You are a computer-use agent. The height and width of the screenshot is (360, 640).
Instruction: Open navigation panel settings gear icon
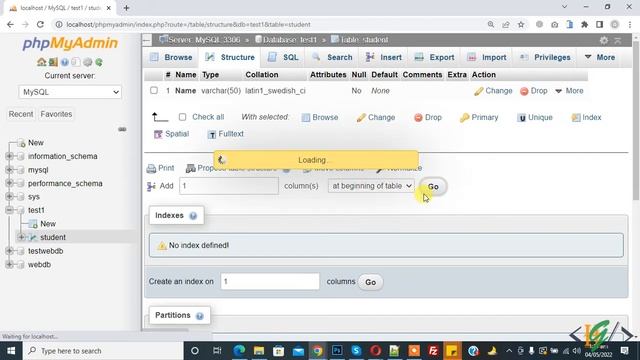click(x=87, y=62)
